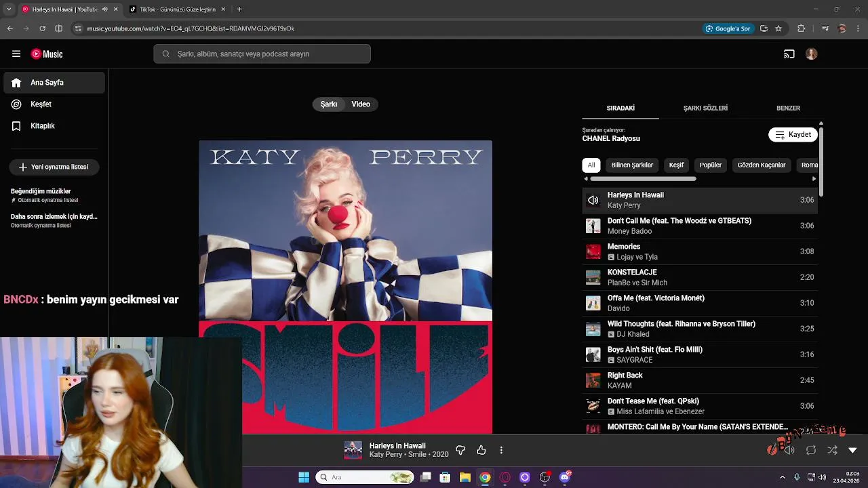
Task: Like Harleys In Hawaii with thumbs up
Action: point(481,450)
